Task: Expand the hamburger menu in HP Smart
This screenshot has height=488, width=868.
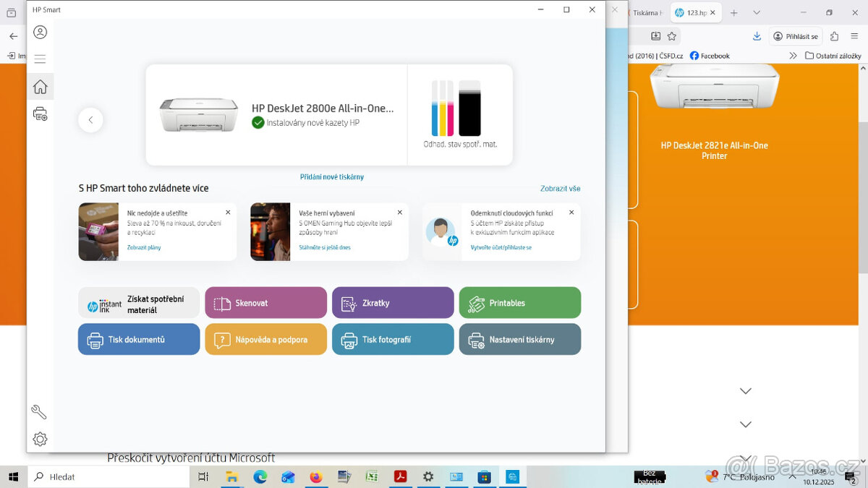Action: coord(41,59)
